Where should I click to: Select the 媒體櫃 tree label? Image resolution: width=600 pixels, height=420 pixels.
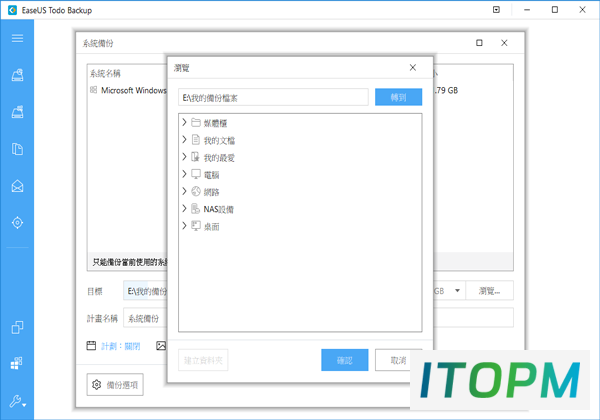coord(215,123)
